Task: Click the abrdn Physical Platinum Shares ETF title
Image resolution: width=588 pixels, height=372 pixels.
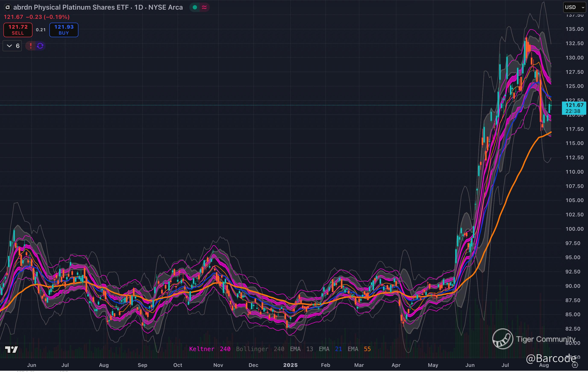Action: pyautogui.click(x=71, y=7)
